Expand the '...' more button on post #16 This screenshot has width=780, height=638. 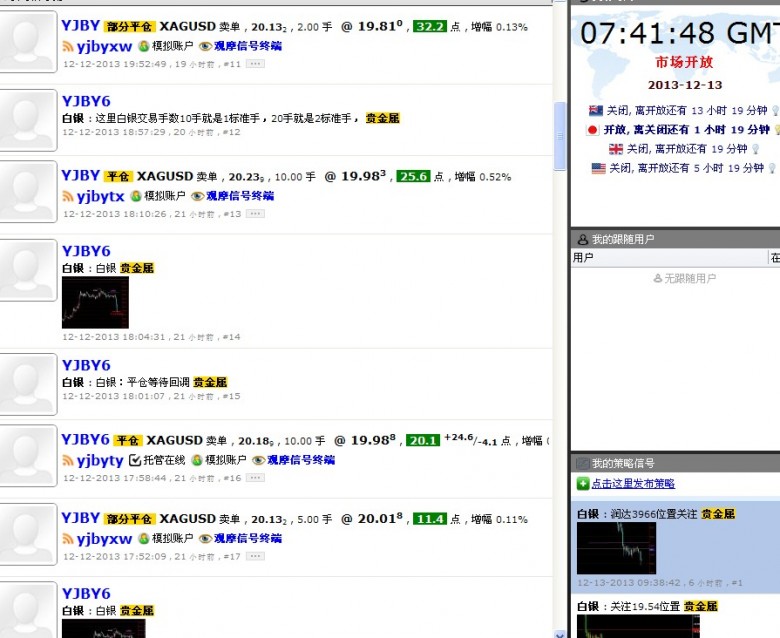pos(255,478)
